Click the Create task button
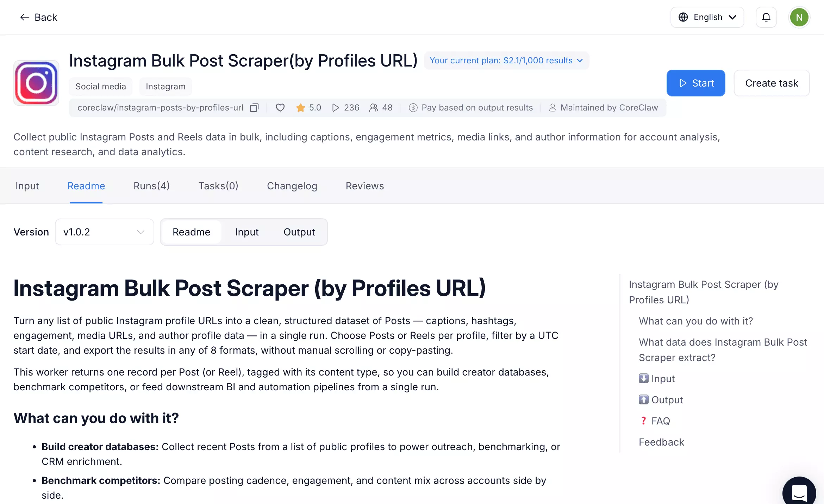Screen dimensions: 824x504 (x=772, y=83)
